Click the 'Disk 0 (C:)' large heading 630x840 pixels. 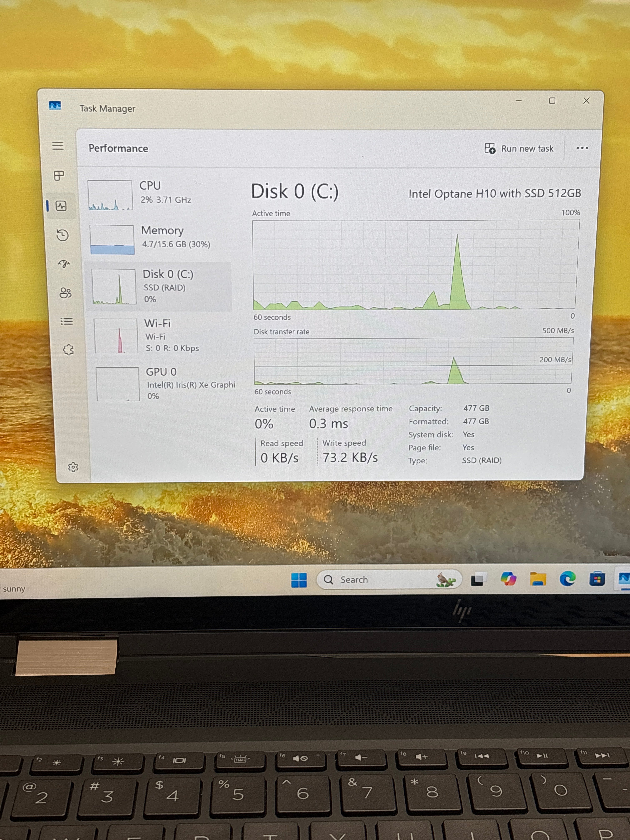tap(295, 191)
